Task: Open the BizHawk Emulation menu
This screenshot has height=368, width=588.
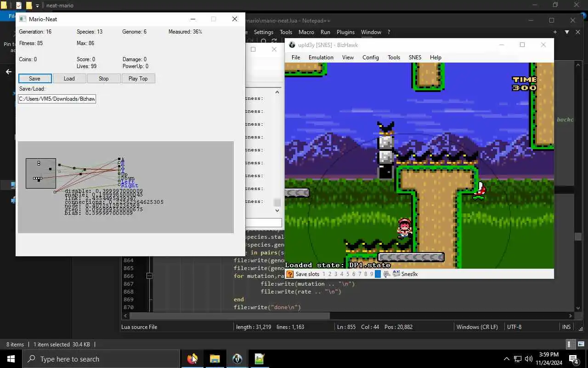Action: [x=321, y=57]
